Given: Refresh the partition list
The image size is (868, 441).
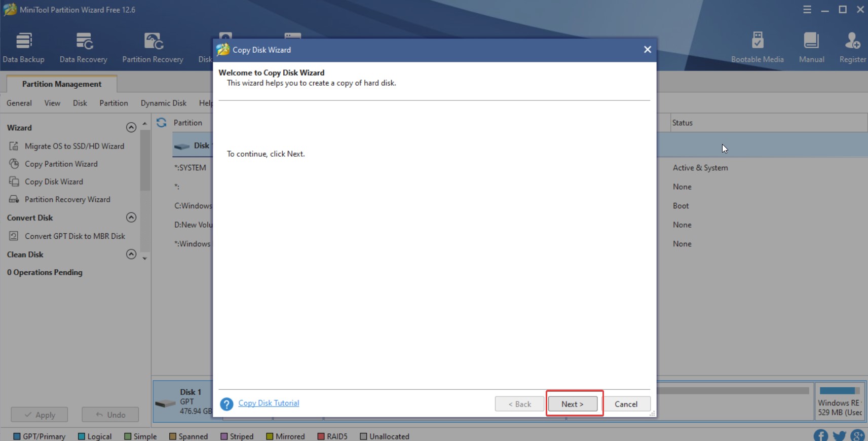Looking at the screenshot, I should (161, 123).
